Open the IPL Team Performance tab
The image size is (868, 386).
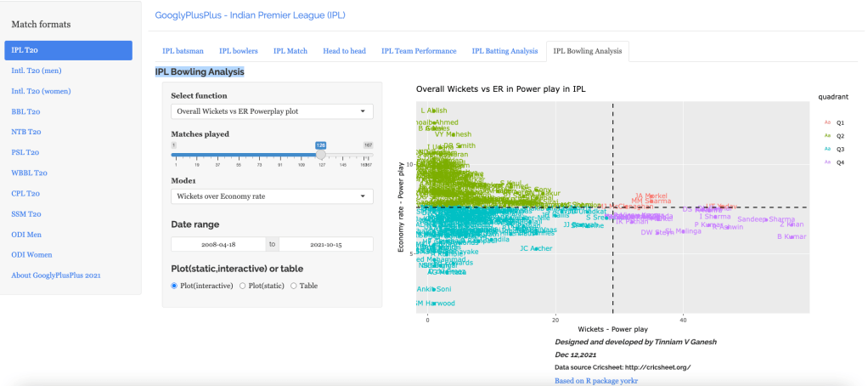tap(418, 51)
